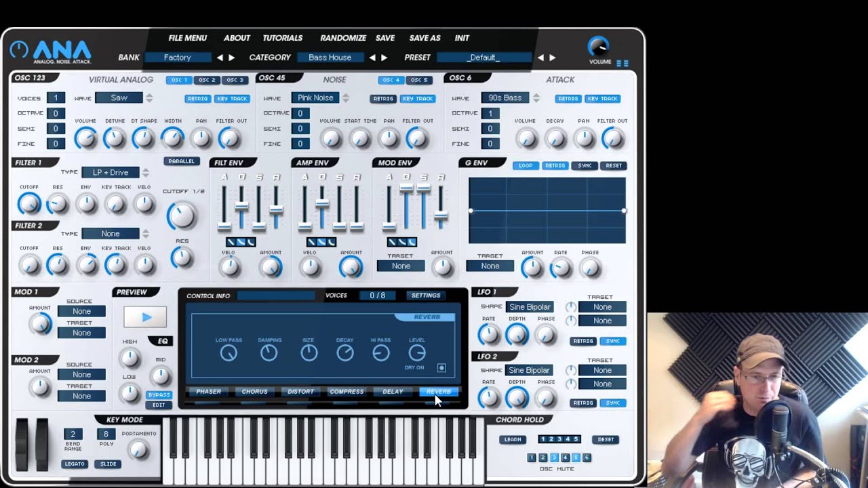Viewport: 868px width, 488px height.
Task: Toggle Loop in the G Env section
Action: [526, 165]
